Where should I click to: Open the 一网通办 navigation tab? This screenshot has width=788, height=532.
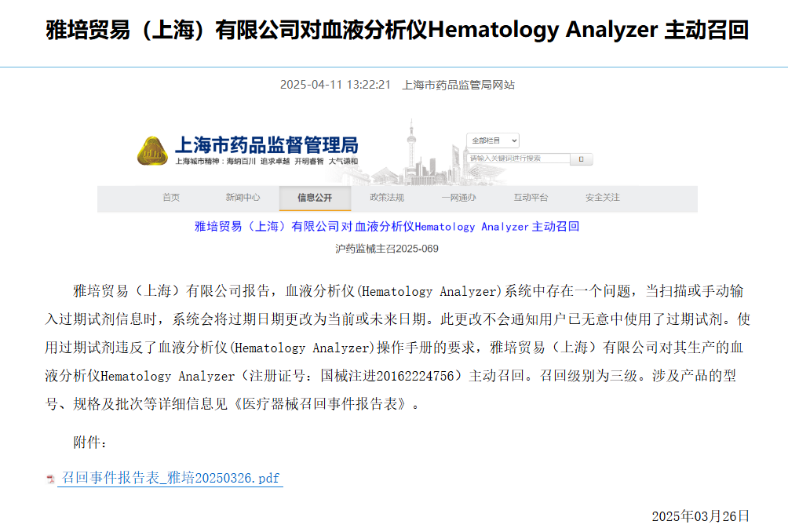pos(458,198)
